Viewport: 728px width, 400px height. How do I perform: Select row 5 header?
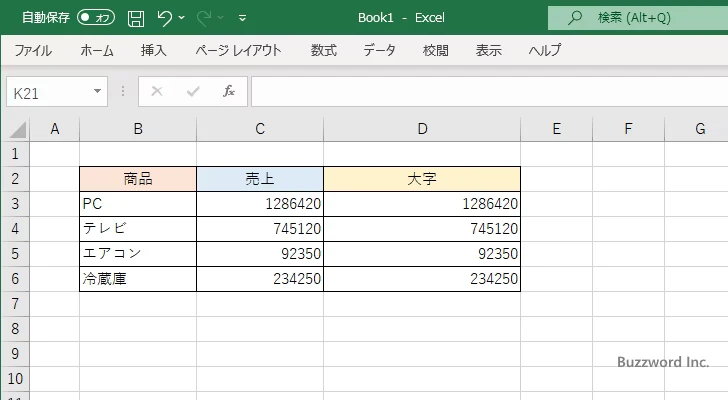pos(15,254)
